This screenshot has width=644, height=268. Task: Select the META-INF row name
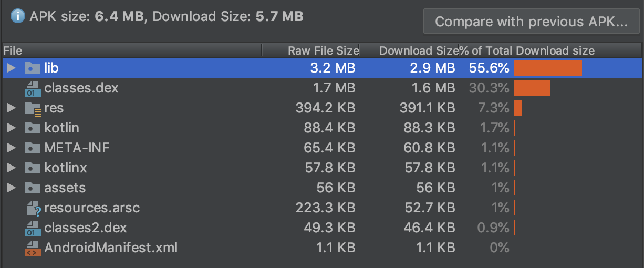pos(77,148)
